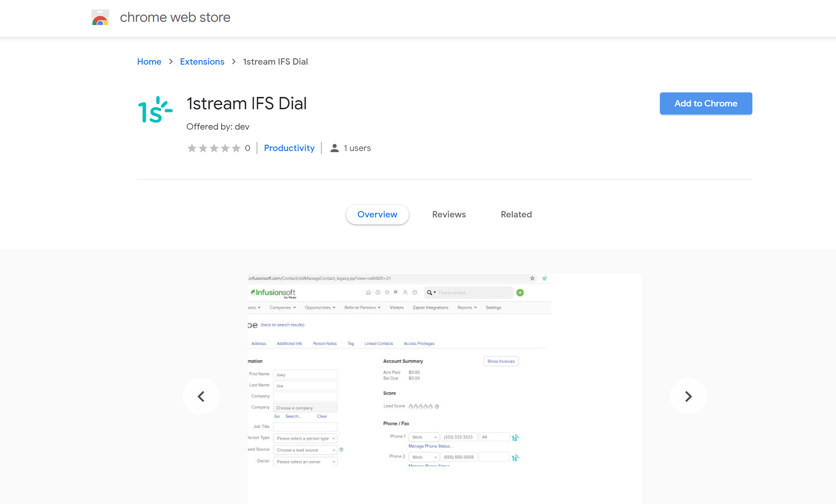Click Add to Chrome button

coord(706,103)
